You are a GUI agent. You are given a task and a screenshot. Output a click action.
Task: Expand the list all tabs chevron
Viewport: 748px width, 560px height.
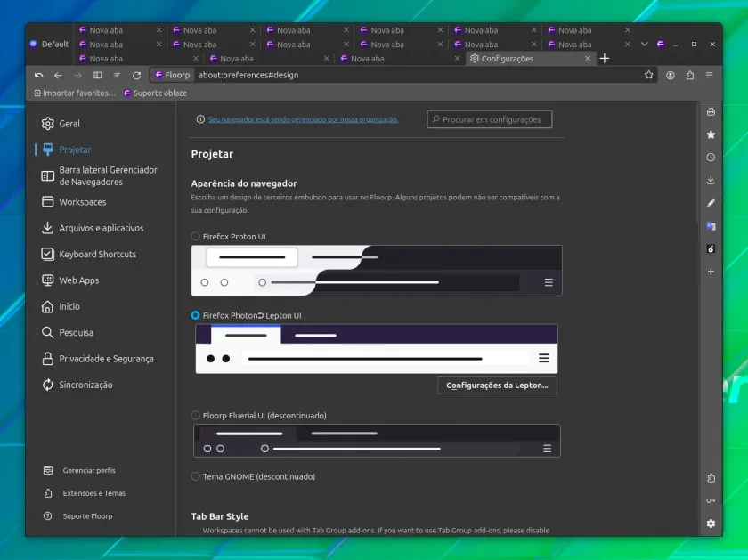tap(645, 44)
